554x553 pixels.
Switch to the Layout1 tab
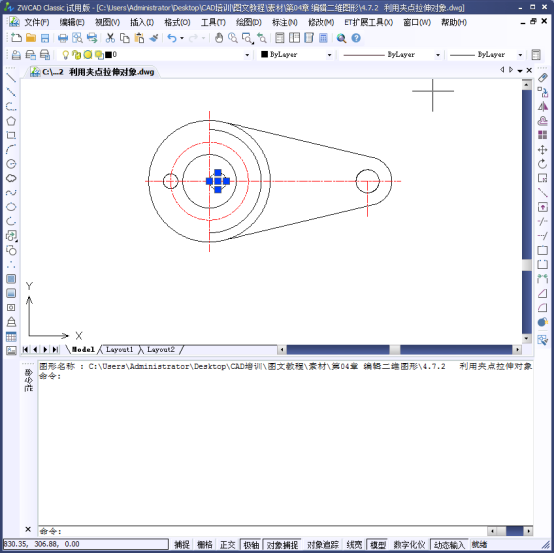click(x=119, y=349)
